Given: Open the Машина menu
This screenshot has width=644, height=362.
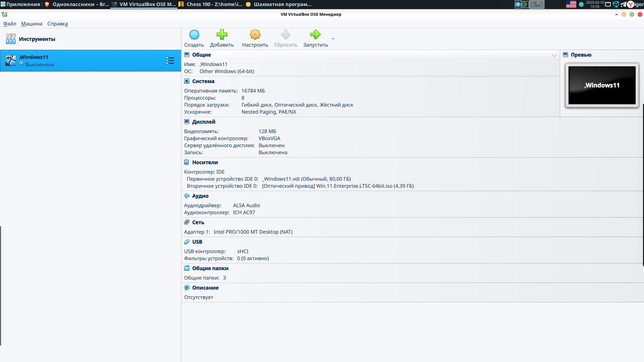Looking at the screenshot, I should [x=32, y=24].
